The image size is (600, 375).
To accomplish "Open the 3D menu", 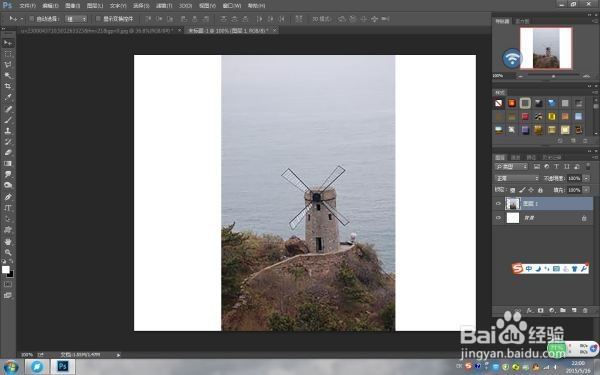I will [185, 6].
